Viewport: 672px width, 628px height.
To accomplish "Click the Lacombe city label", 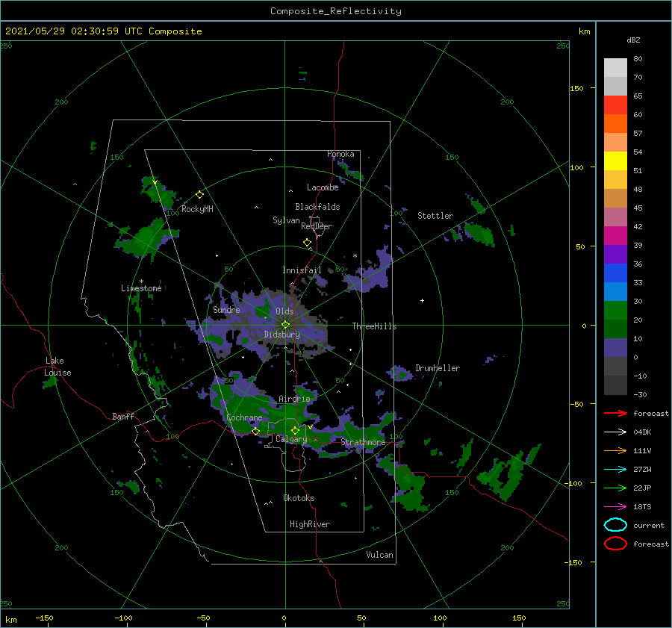I will click(x=323, y=187).
